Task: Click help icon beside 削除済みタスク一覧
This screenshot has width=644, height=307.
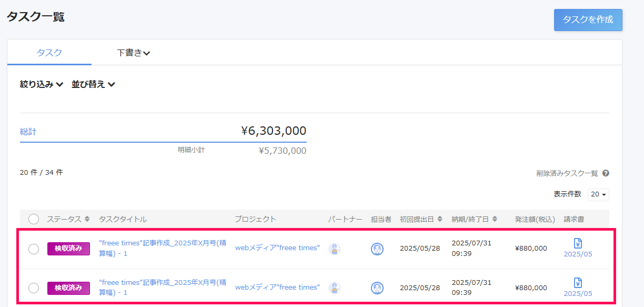Action: [x=606, y=173]
